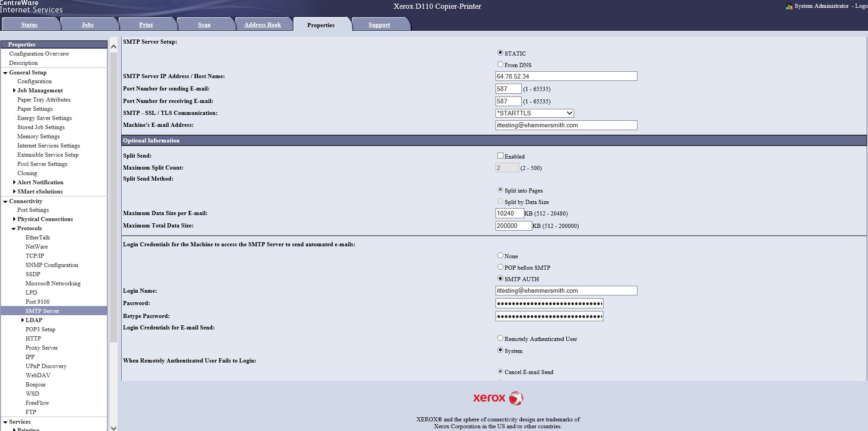This screenshot has width=868, height=431.
Task: Click the Xerox logo in footer
Action: (x=498, y=398)
